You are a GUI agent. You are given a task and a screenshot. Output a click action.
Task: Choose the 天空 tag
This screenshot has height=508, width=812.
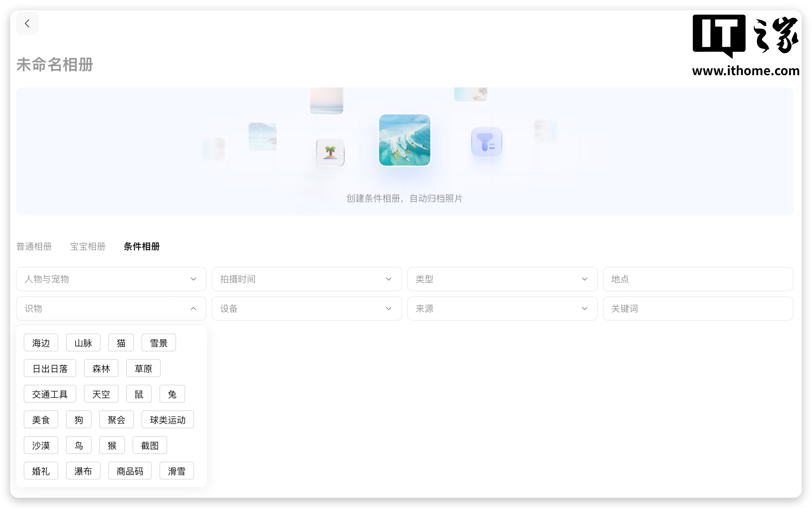pos(101,394)
